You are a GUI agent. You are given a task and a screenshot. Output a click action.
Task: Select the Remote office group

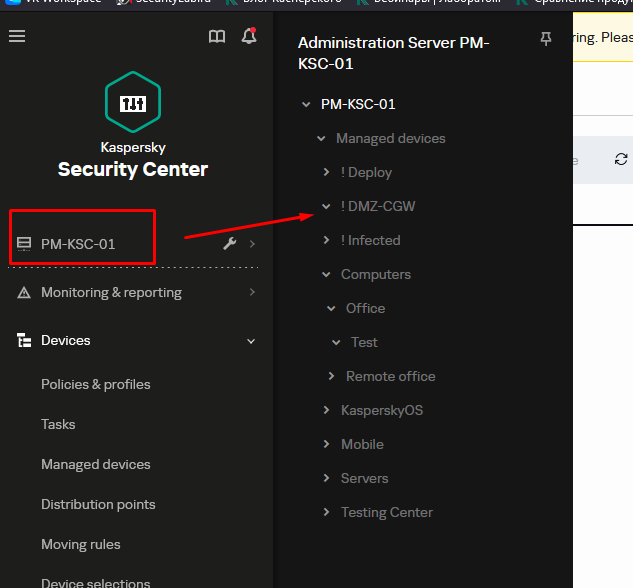390,376
